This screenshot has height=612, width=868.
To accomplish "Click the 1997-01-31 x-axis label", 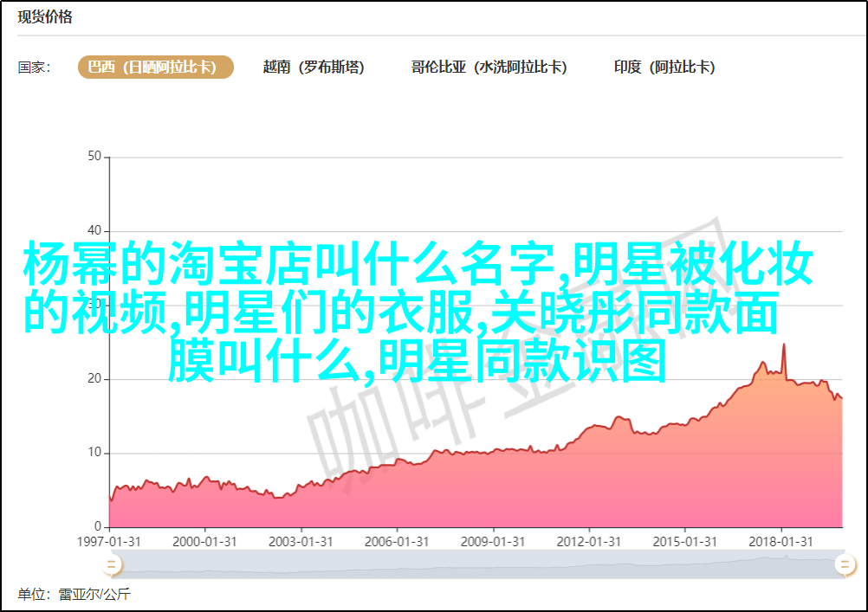I will 110,542.
